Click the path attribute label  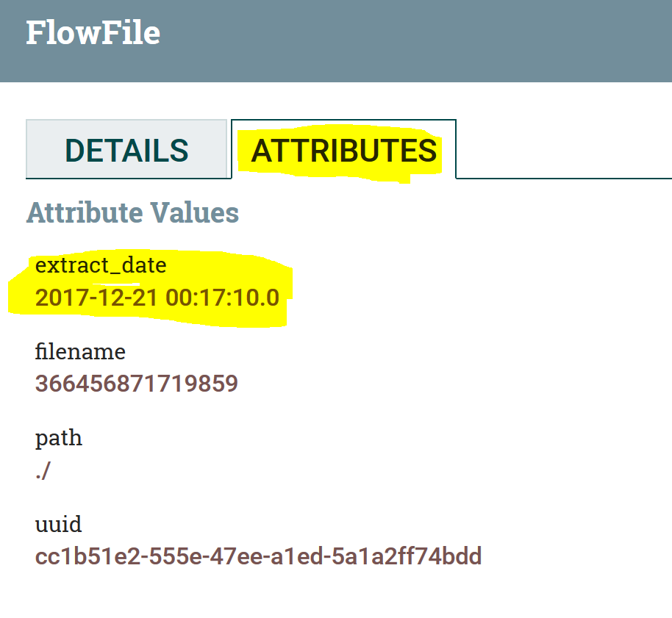[58, 439]
